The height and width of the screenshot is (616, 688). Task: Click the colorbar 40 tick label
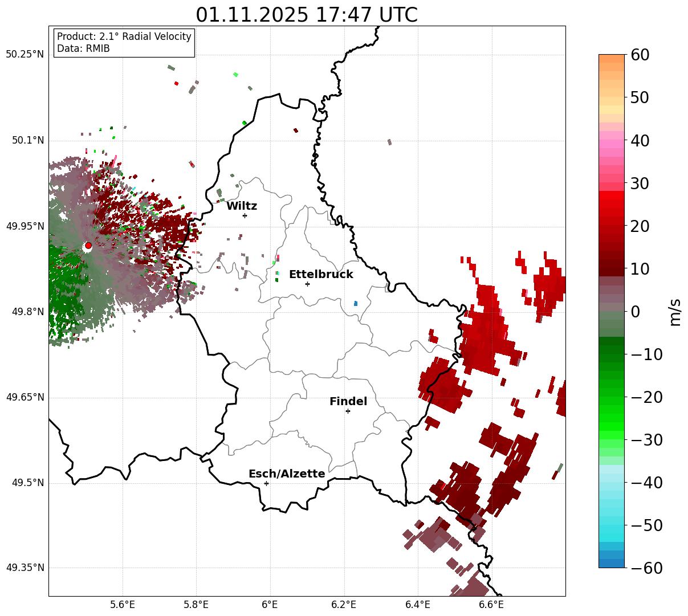tap(640, 140)
